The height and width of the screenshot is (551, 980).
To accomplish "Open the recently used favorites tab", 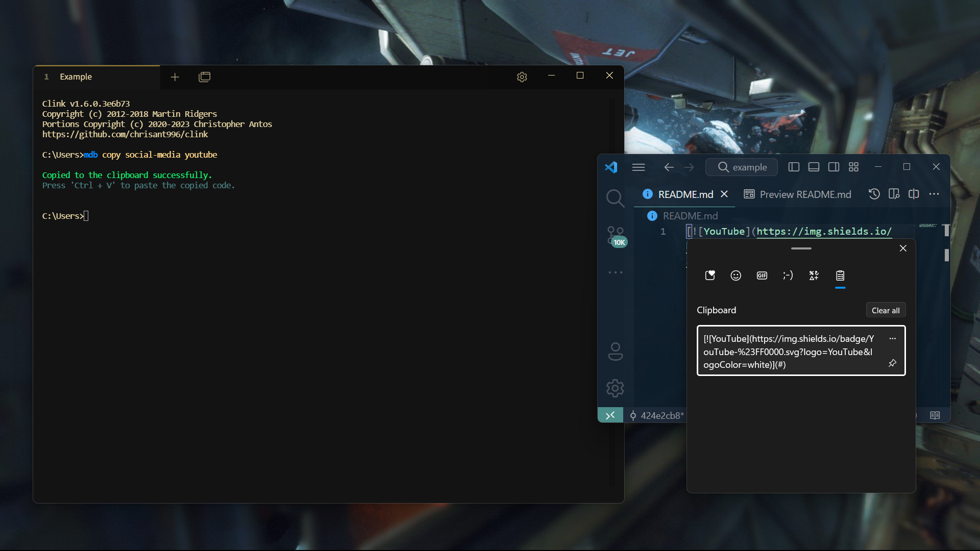I will [x=710, y=275].
